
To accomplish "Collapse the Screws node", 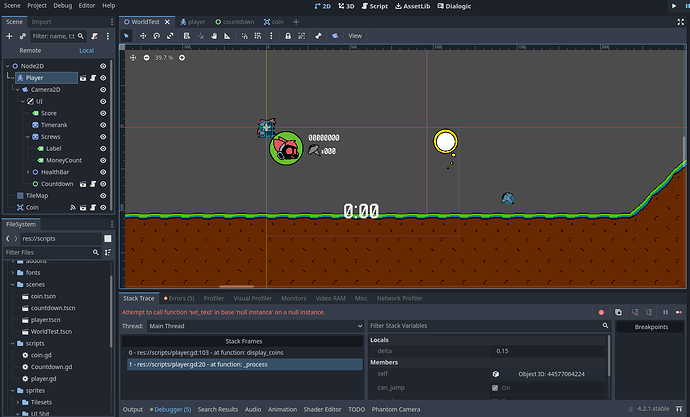I will [28, 137].
